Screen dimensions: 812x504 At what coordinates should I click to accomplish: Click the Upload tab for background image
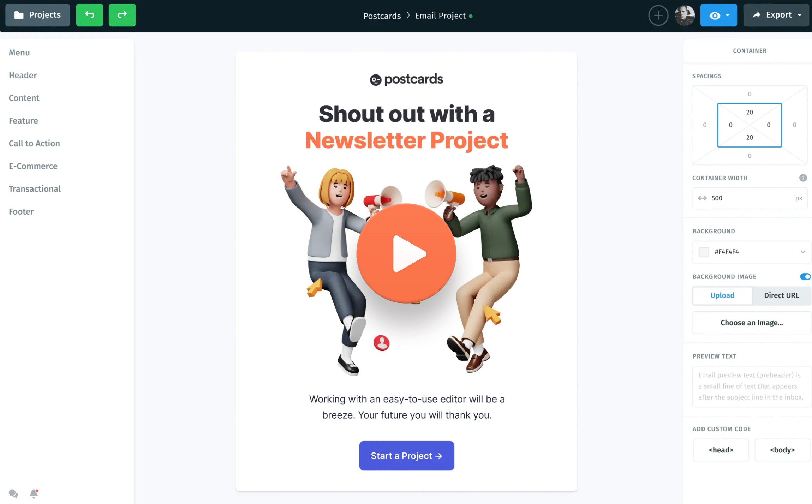722,295
